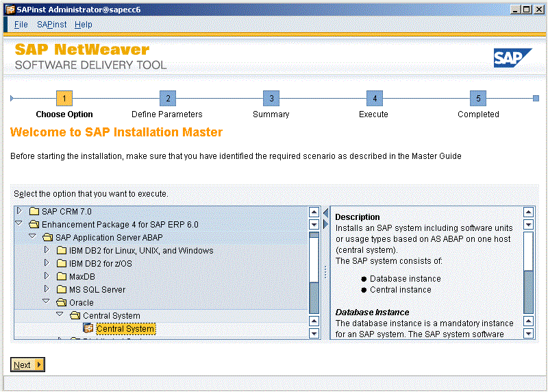Image resolution: width=548 pixels, height=392 pixels.
Task: Click the Oracle folder icon
Action: 61,303
